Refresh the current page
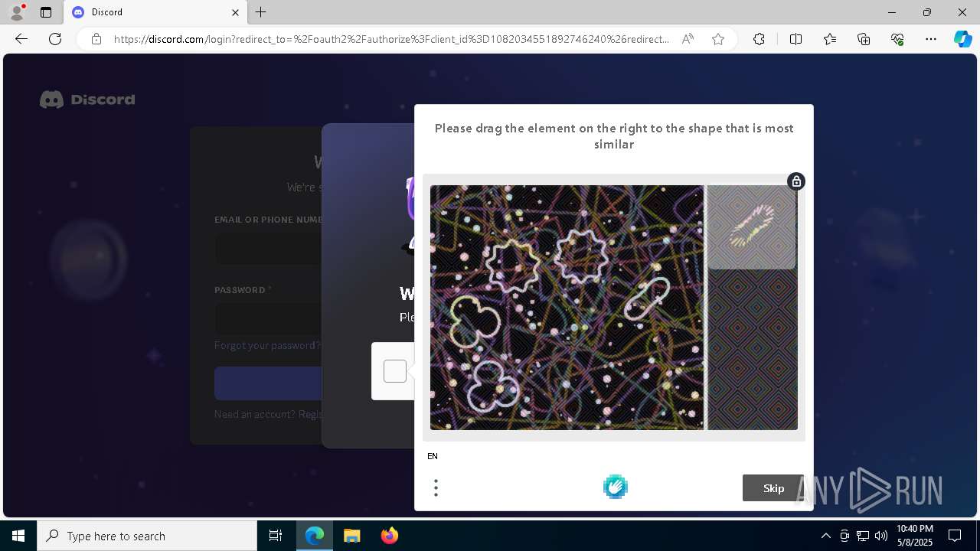Image resolution: width=980 pixels, height=551 pixels. (55, 39)
